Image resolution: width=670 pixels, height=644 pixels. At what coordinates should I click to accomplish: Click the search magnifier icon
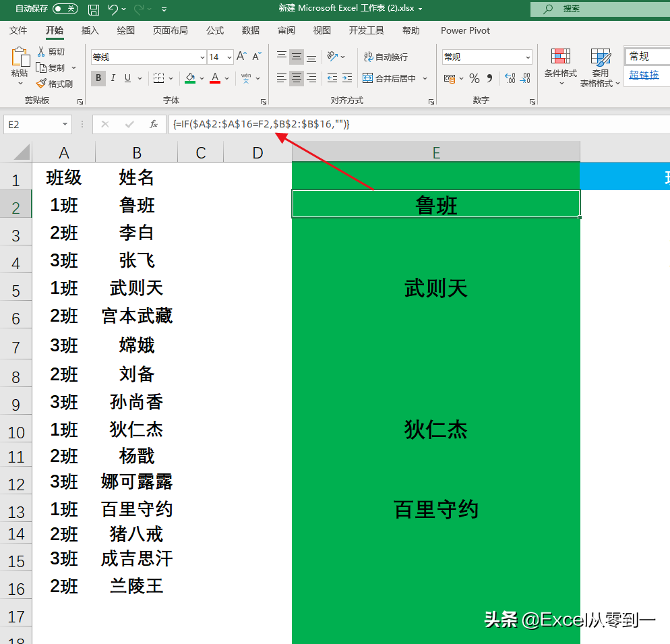(548, 9)
